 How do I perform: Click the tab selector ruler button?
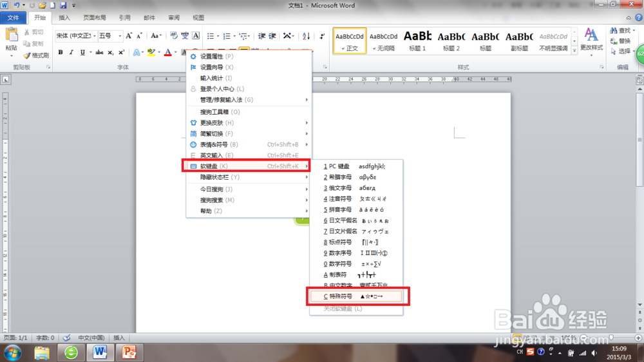tap(5, 79)
